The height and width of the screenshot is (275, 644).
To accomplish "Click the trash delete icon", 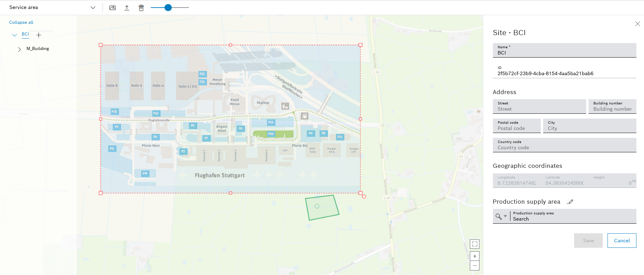I will (x=141, y=8).
